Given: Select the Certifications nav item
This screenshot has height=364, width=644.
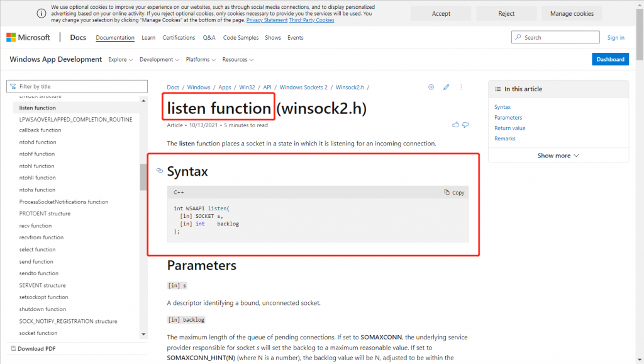Looking at the screenshot, I should point(179,37).
